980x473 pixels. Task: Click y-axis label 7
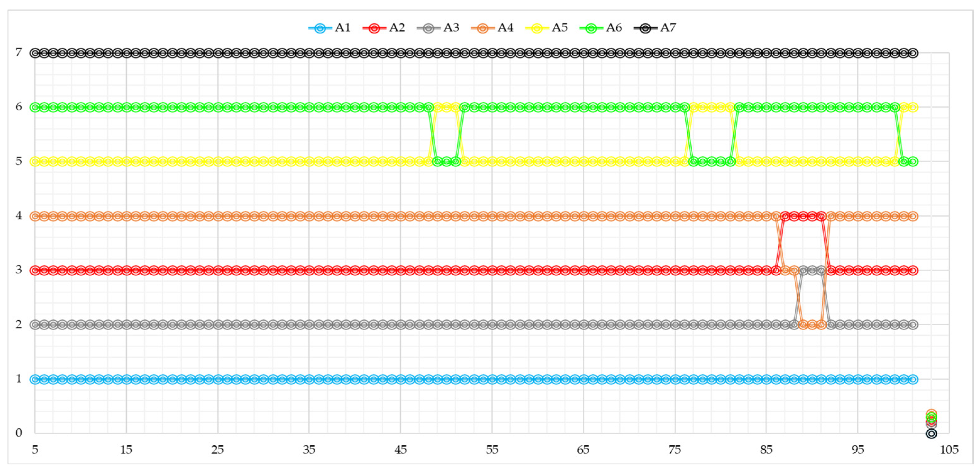coord(19,52)
